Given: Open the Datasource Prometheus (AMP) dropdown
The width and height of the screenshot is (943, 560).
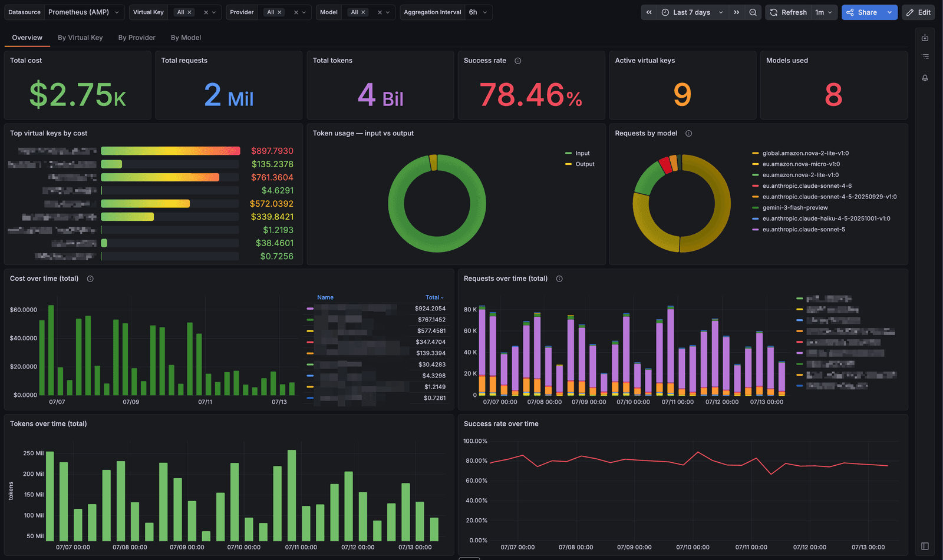Looking at the screenshot, I should coord(84,12).
